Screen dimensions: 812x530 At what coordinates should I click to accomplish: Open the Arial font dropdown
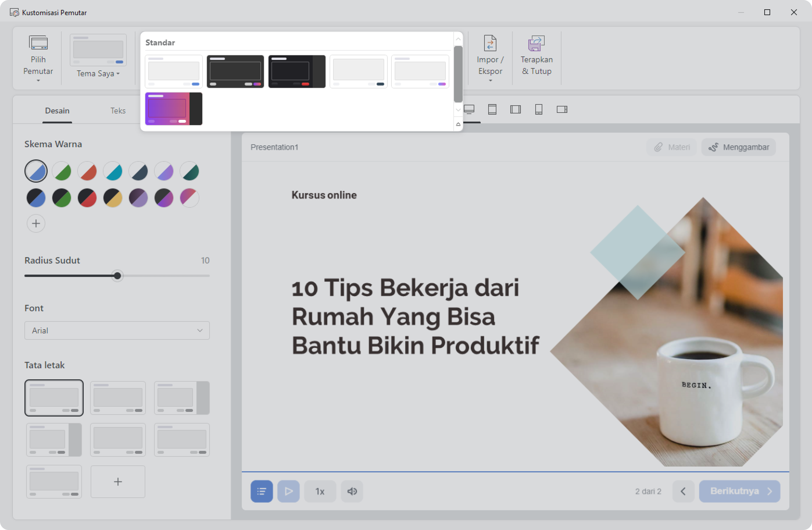[117, 330]
